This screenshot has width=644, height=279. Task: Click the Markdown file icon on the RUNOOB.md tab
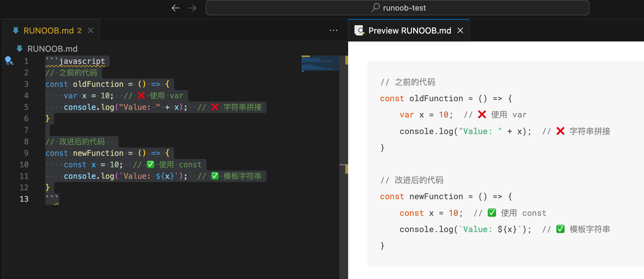[x=16, y=30]
